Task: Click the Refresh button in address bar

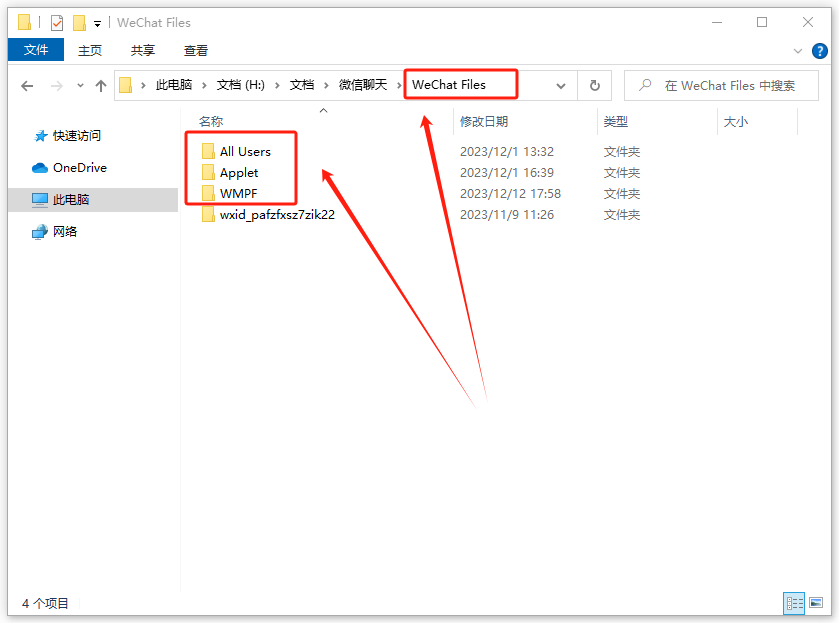Action: tap(594, 86)
